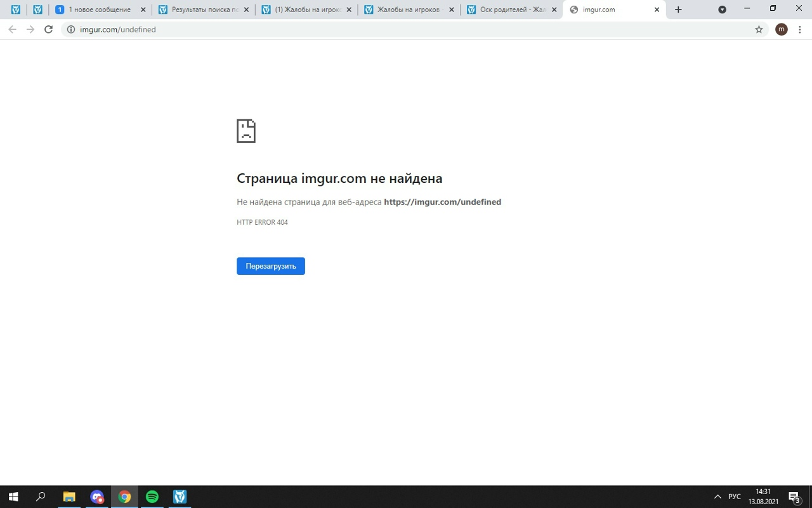This screenshot has width=812, height=508.
Task: Open the Chrome three-dot menu
Action: click(x=800, y=29)
